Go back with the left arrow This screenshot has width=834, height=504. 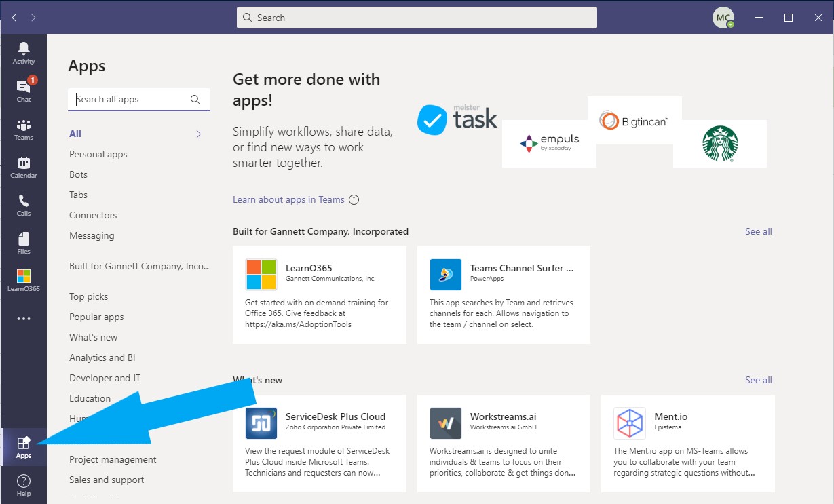click(14, 18)
